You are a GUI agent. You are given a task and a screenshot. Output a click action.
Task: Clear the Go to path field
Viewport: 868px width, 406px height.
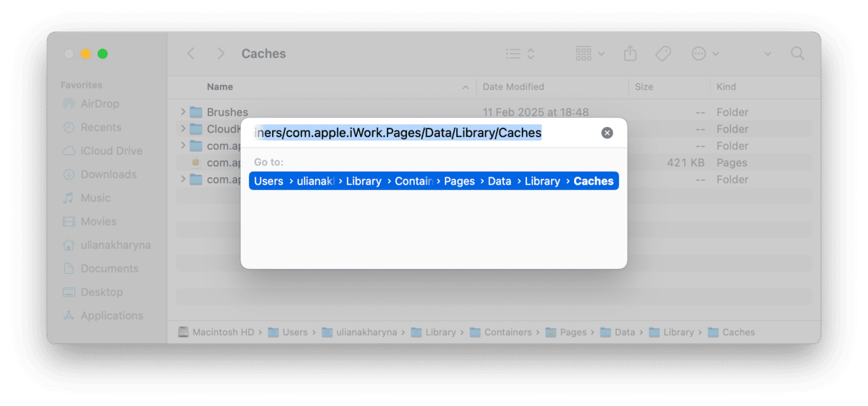point(607,133)
